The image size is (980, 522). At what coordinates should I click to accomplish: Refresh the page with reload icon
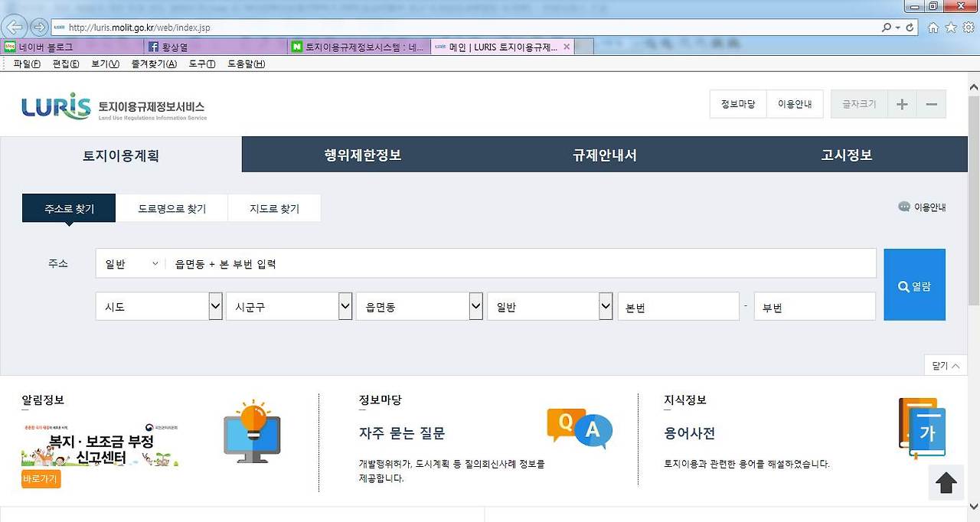(x=910, y=28)
